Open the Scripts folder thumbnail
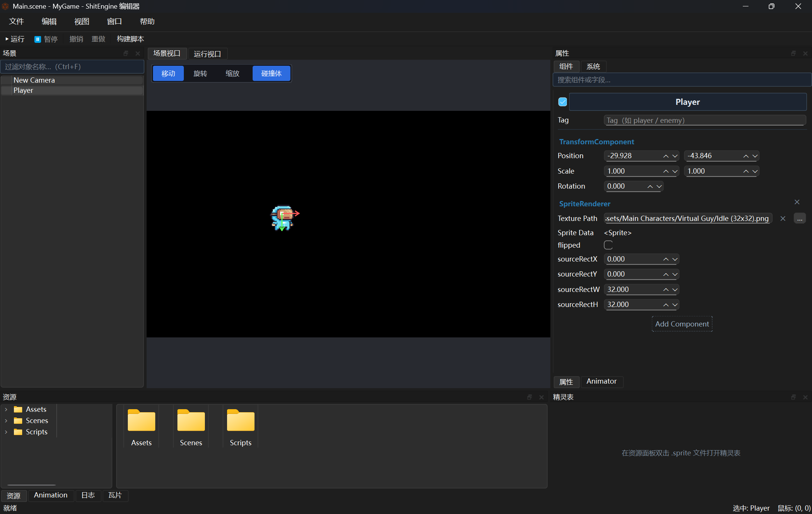 point(241,427)
